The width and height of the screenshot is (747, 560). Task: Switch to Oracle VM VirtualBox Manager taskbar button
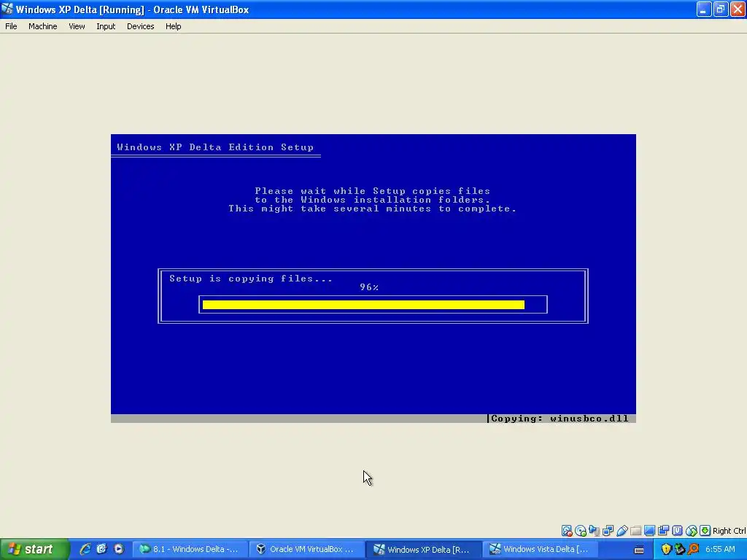coord(307,549)
